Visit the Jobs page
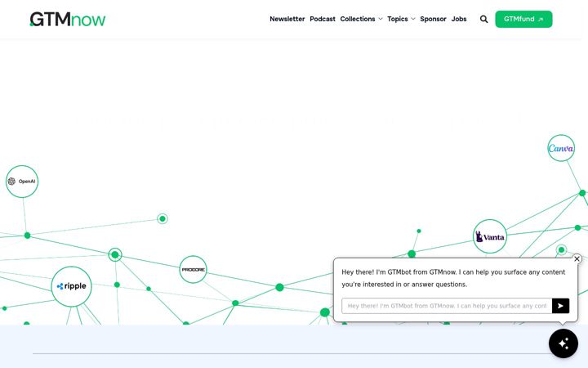Viewport: 588px width, 368px height. click(x=459, y=19)
